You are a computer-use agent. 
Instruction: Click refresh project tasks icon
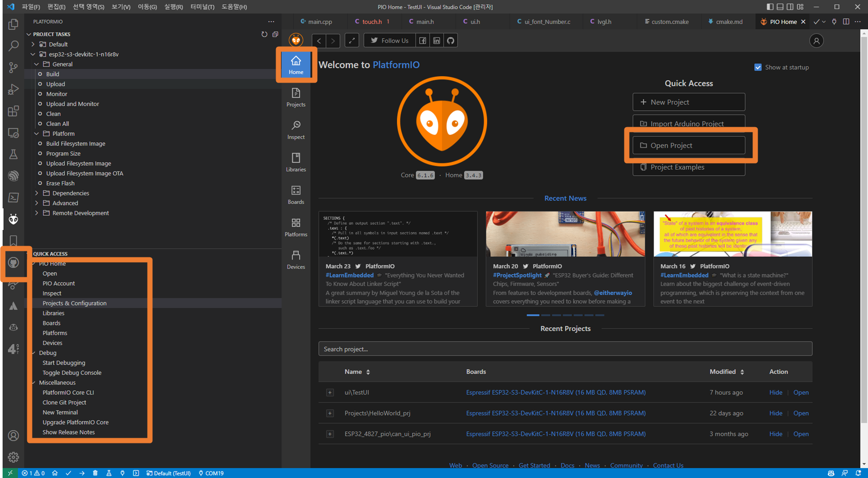coord(264,34)
